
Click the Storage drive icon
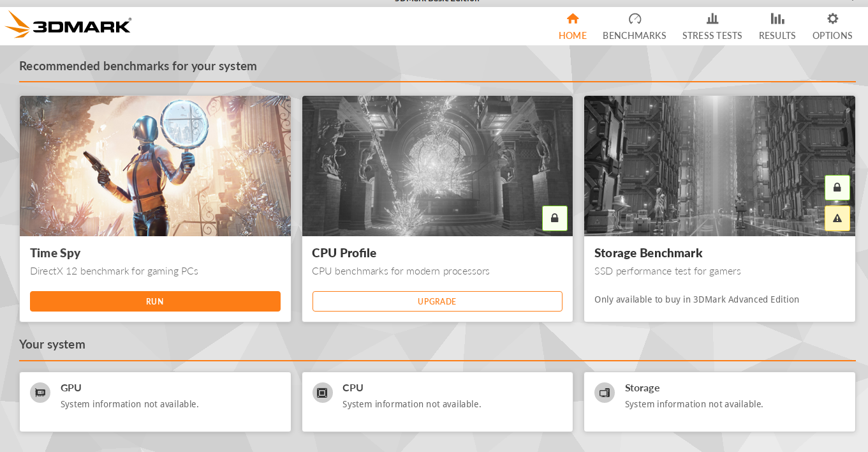(x=605, y=393)
